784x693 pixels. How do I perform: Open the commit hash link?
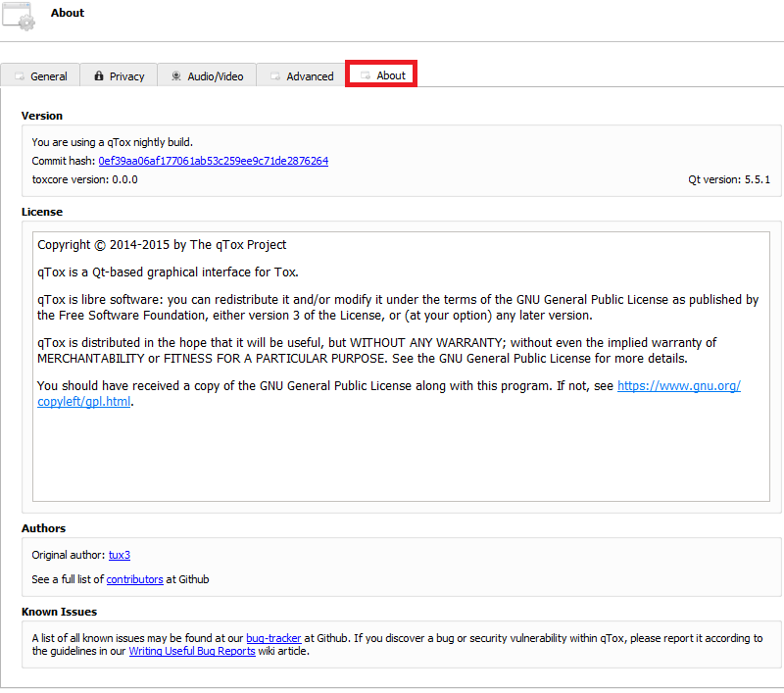pos(213,161)
